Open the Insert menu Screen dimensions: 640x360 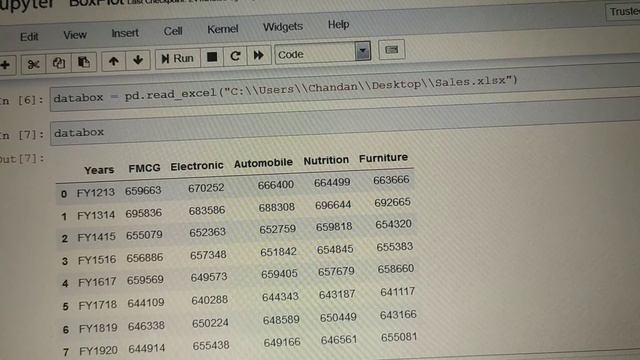pyautogui.click(x=125, y=33)
